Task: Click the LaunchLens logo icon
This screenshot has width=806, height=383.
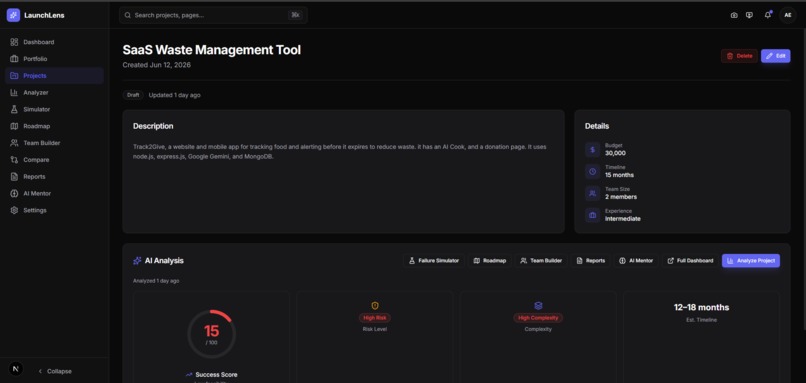Action: 13,15
